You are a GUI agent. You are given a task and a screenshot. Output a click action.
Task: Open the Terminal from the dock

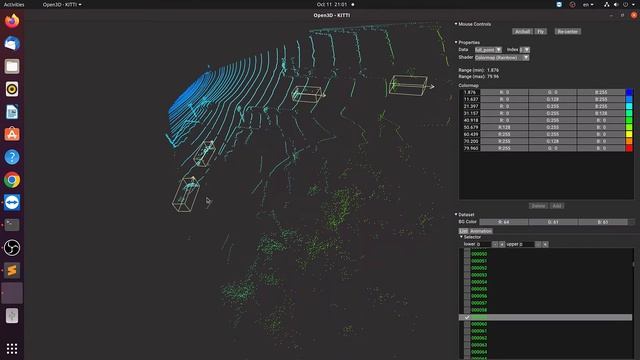tap(12, 224)
